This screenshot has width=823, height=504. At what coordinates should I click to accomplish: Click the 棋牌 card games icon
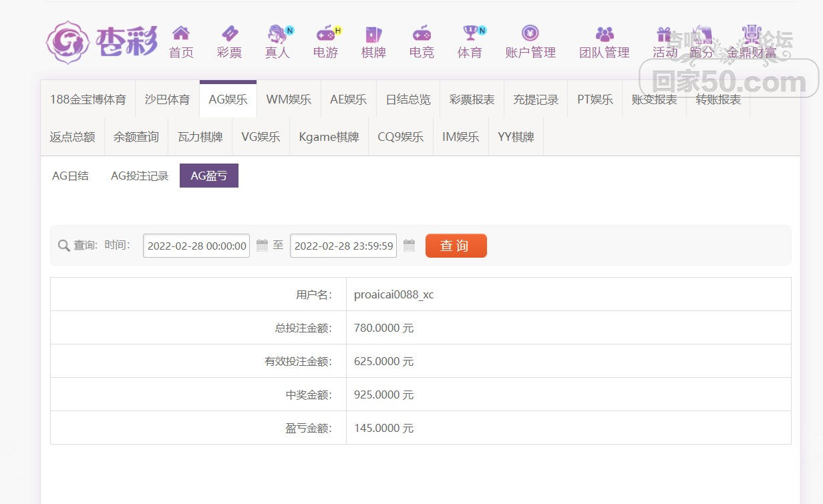point(373,33)
